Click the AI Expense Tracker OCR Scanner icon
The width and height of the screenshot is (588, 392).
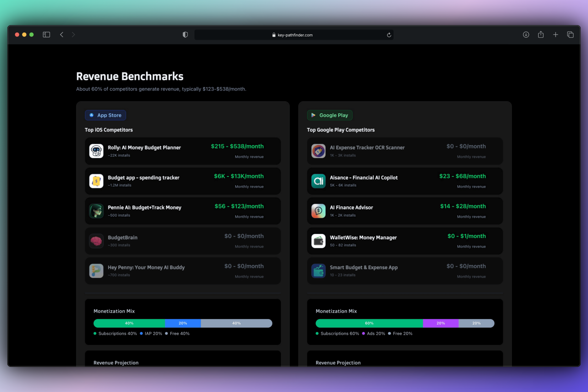coord(318,151)
